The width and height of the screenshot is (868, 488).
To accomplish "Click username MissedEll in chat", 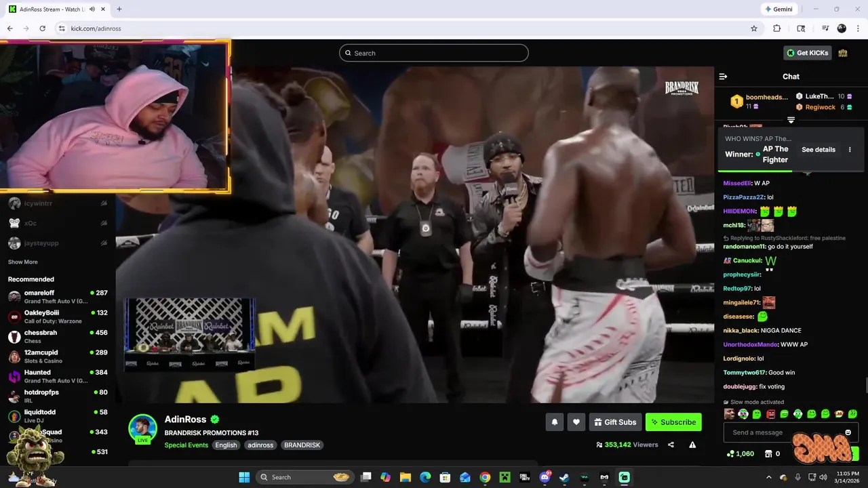I will point(737,183).
